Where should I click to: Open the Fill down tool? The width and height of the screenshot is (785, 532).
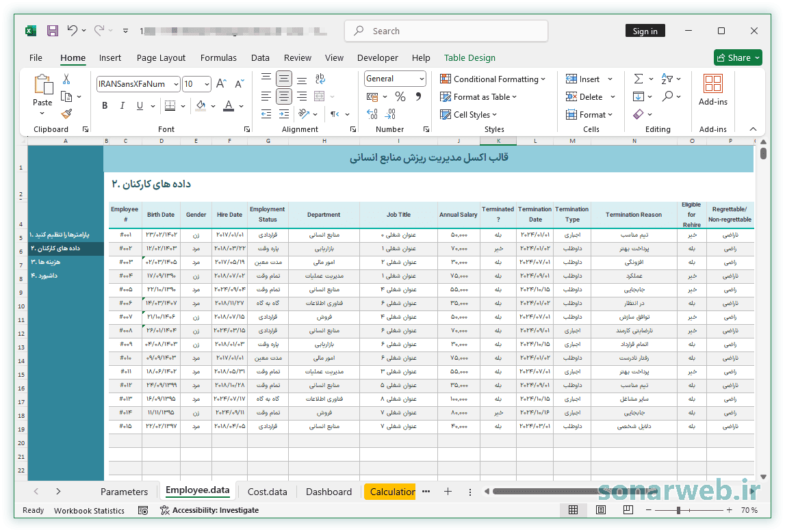pyautogui.click(x=639, y=96)
